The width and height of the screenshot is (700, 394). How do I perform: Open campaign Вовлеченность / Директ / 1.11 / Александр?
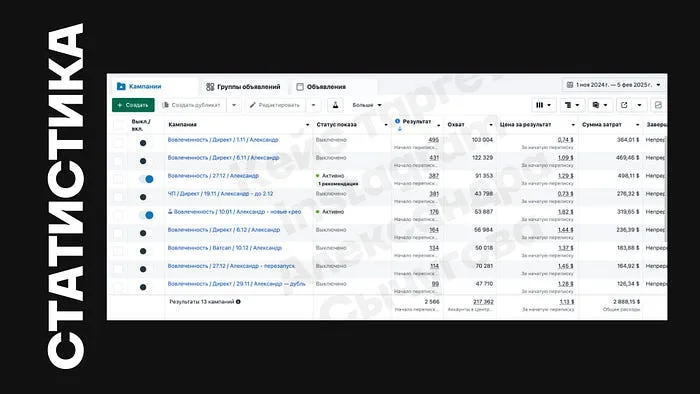(223, 140)
